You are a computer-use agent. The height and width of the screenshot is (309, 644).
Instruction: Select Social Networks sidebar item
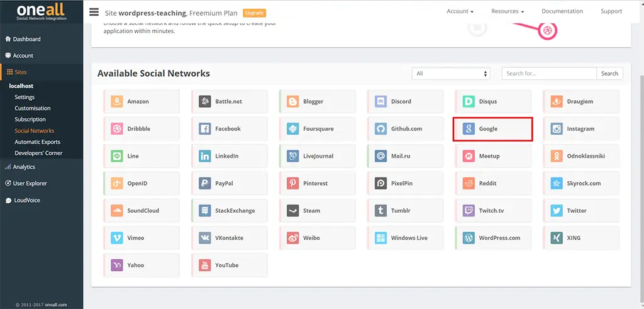(x=34, y=131)
